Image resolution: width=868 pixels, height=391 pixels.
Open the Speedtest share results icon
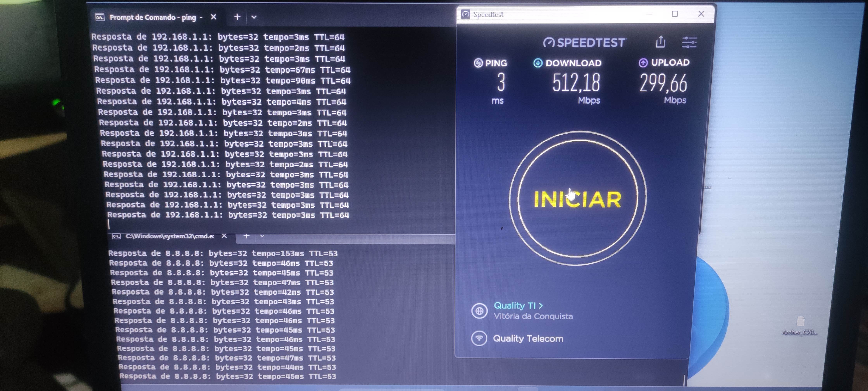[x=660, y=42]
